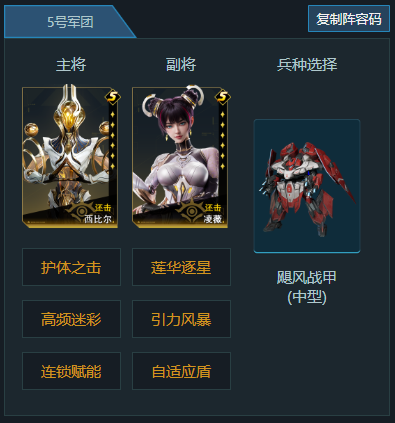The image size is (395, 423).
Task: Click the 还击 eye emblem on 西比尔 card
Action: 82,210
